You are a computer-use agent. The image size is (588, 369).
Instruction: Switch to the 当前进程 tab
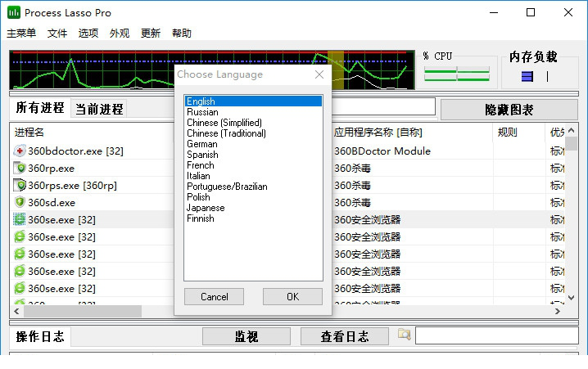coord(99,110)
